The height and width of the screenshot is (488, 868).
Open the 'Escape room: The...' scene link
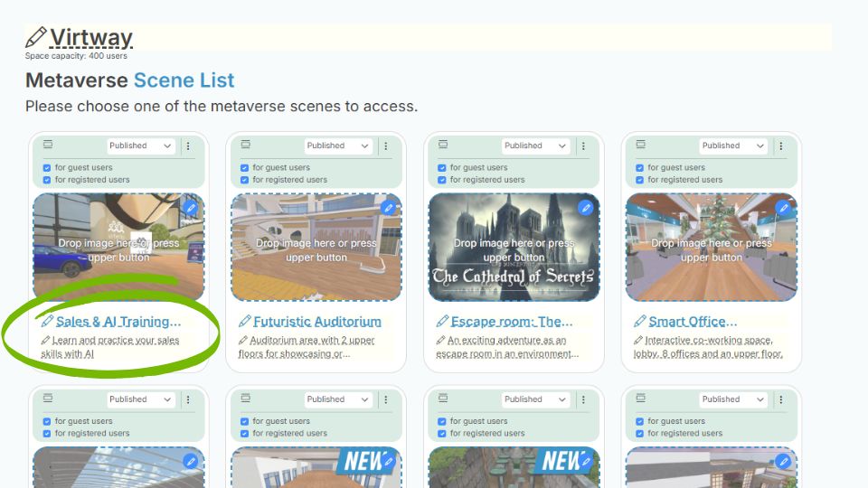click(x=512, y=322)
